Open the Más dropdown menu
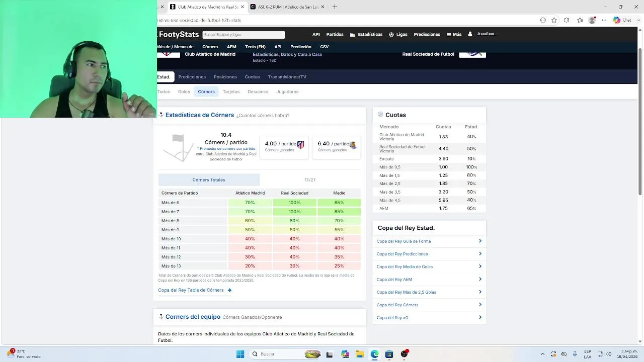 (454, 35)
